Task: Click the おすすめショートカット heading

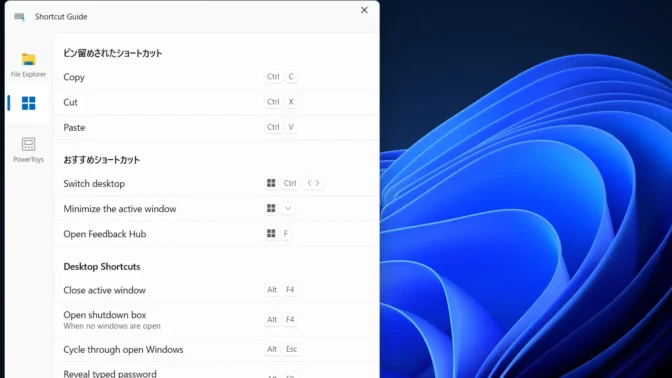Action: (x=102, y=160)
